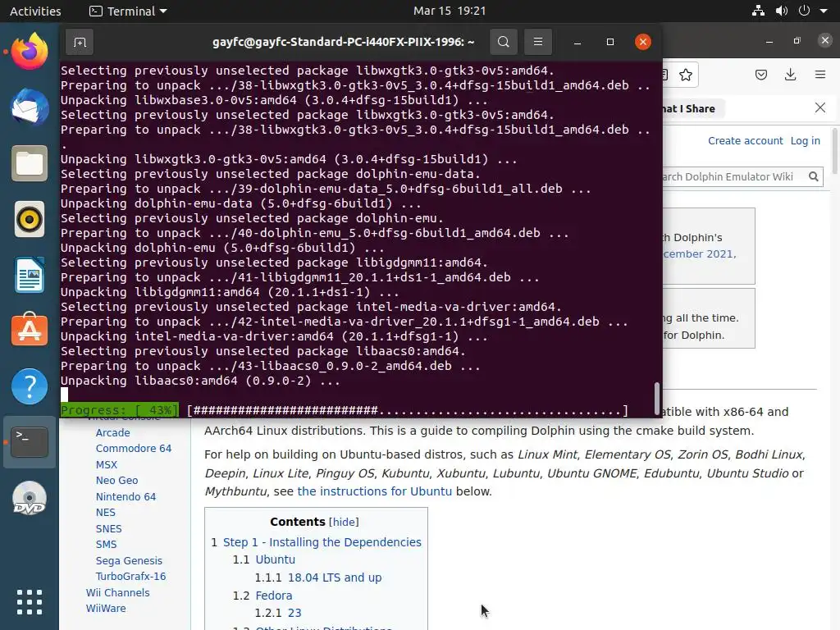Open Rhythmbox music player in dock
Viewport: 840px width, 630px height.
30,219
